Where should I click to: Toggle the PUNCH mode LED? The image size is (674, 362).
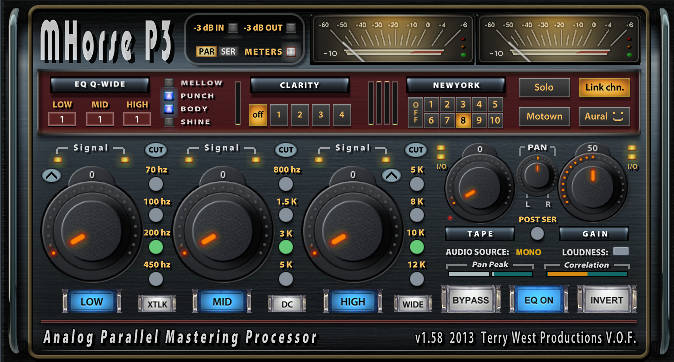click(169, 95)
